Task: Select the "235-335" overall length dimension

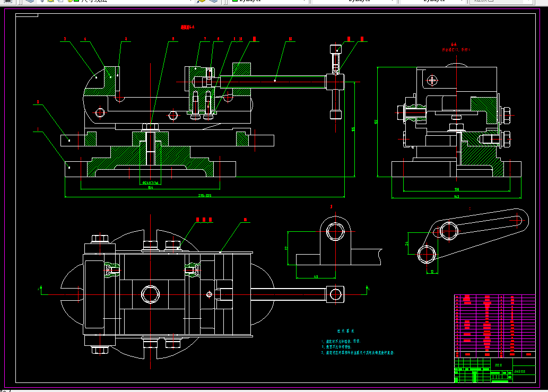Action: (205, 196)
